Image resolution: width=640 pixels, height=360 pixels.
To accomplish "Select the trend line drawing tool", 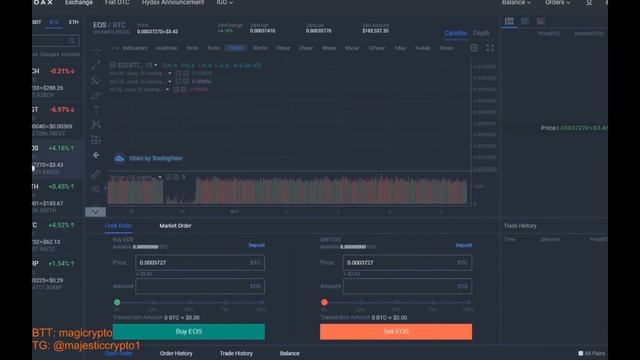I will point(96,65).
